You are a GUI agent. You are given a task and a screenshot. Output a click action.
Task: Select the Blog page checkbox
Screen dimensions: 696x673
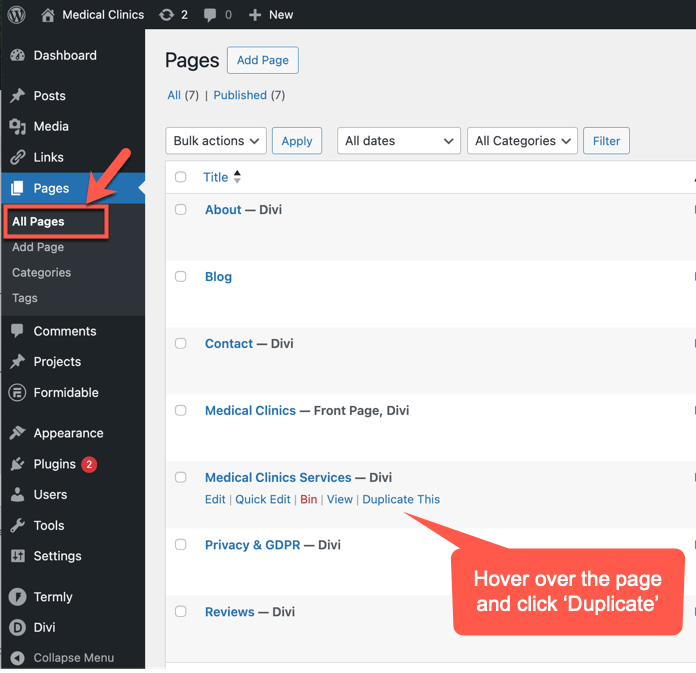pos(181,277)
